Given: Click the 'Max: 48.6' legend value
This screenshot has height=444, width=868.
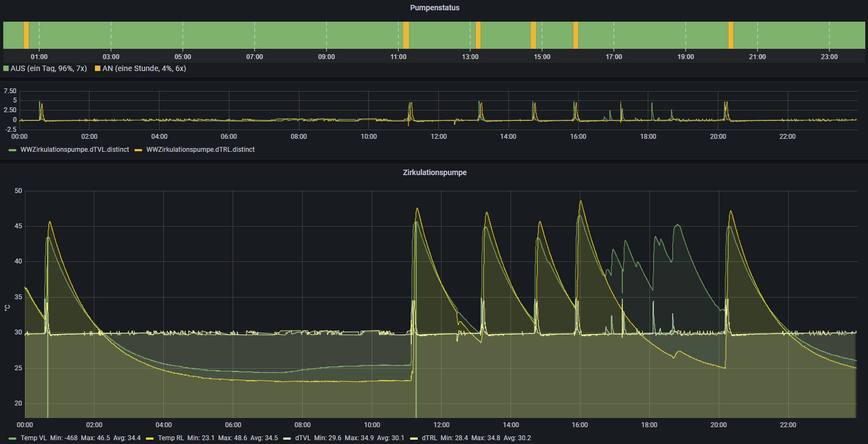Looking at the screenshot, I should tap(233, 438).
